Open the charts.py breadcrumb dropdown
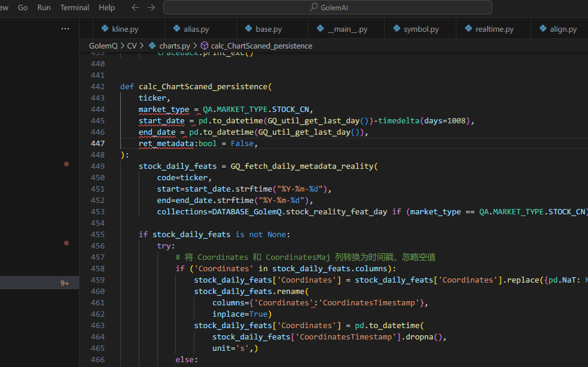The width and height of the screenshot is (588, 367). 174,46
